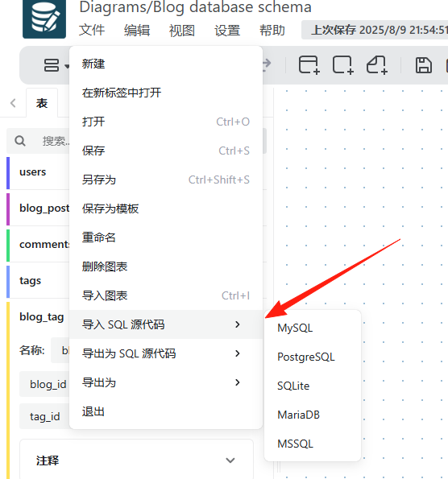Select 重命名 menu item

click(166, 237)
